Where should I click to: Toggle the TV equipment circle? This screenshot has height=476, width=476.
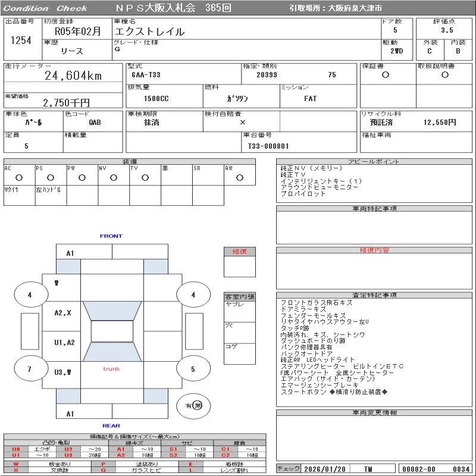pyautogui.click(x=145, y=177)
